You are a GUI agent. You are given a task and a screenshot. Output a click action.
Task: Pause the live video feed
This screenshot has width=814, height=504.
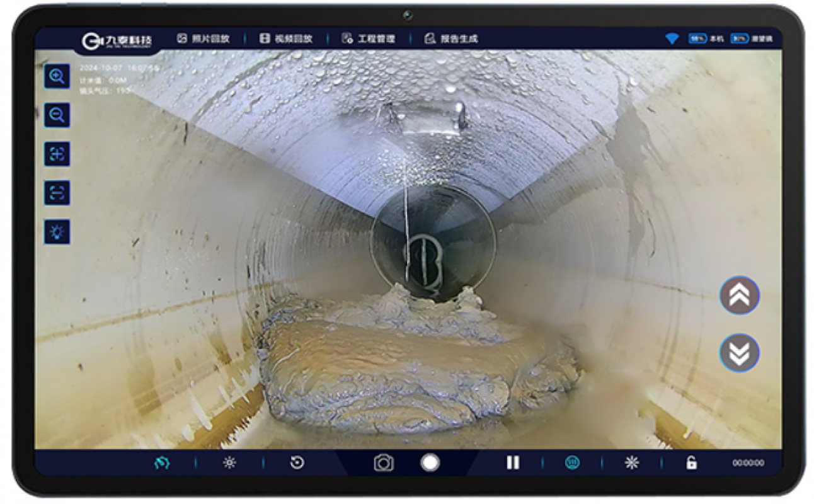[513, 463]
